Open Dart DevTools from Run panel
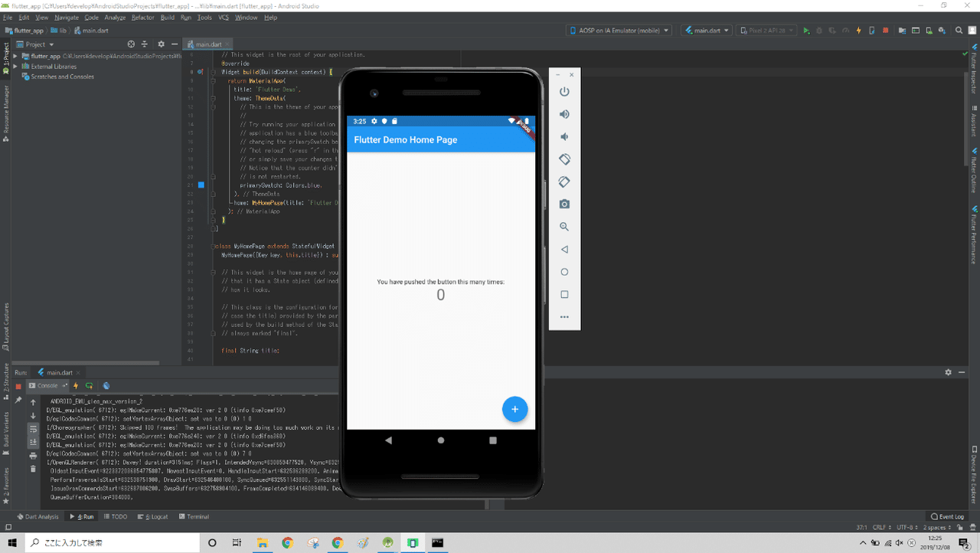This screenshot has width=980, height=553. [106, 386]
